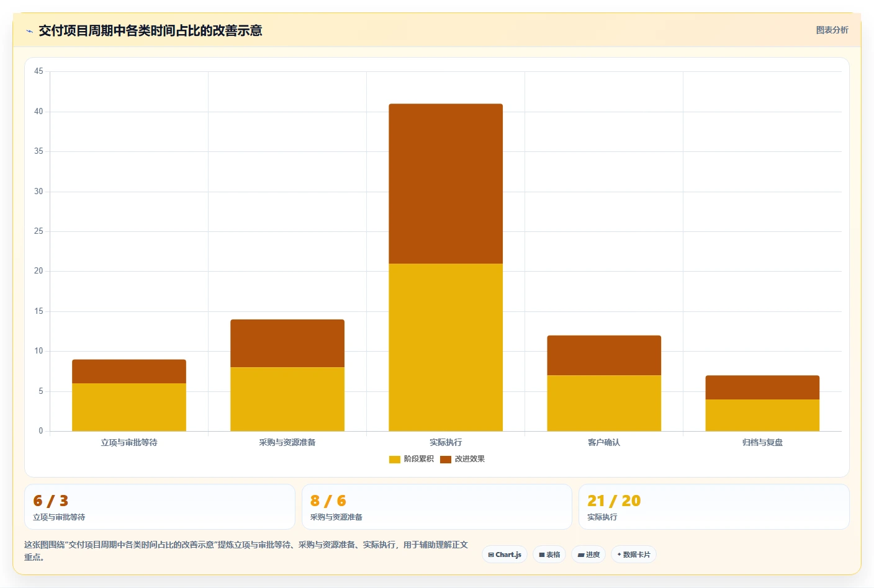Click the yellow segment of the 客户确认 bar

604,403
